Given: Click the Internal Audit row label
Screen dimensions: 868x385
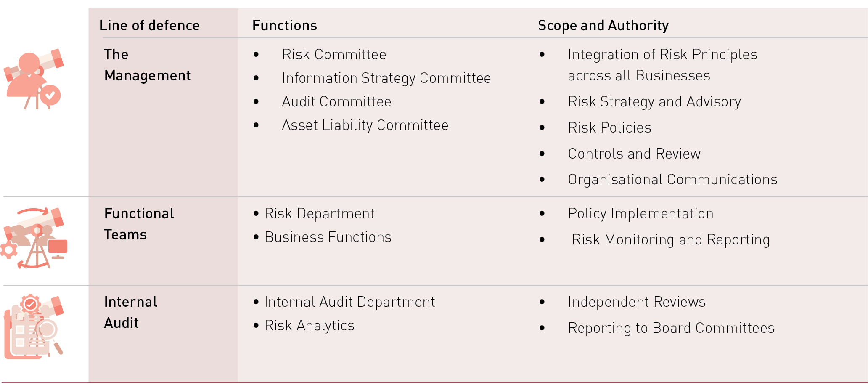Looking at the screenshot, I should pos(130,312).
